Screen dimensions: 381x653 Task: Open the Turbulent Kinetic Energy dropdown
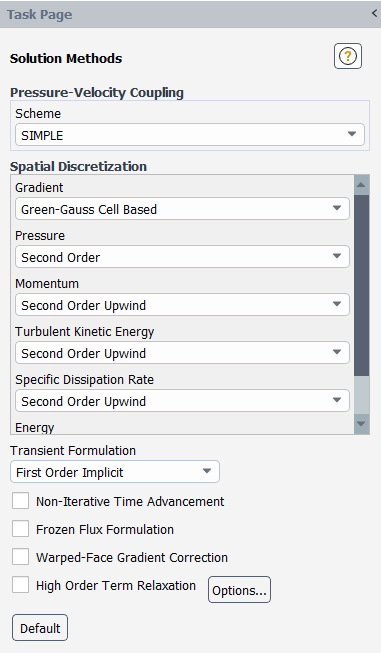182,353
